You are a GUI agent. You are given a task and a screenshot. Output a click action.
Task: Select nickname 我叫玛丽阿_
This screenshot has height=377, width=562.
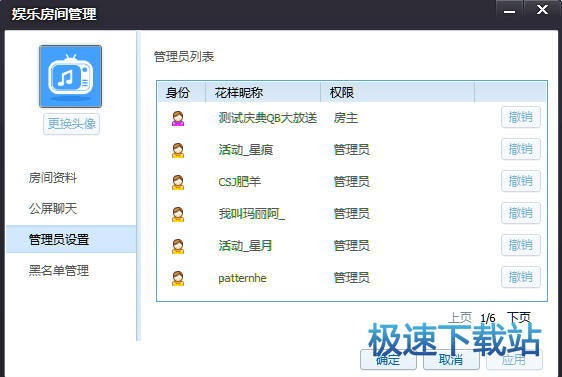(252, 214)
